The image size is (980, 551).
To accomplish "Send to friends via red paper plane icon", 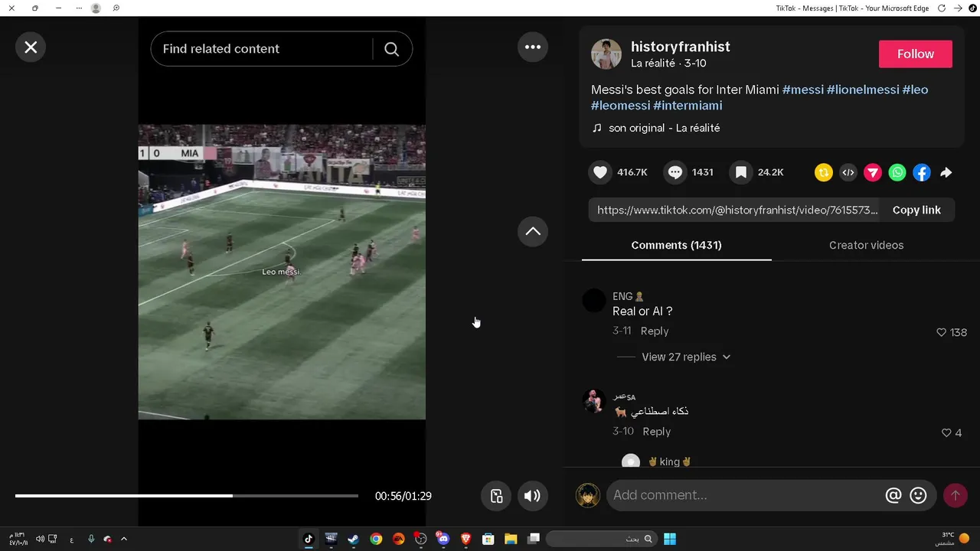I will click(x=873, y=173).
